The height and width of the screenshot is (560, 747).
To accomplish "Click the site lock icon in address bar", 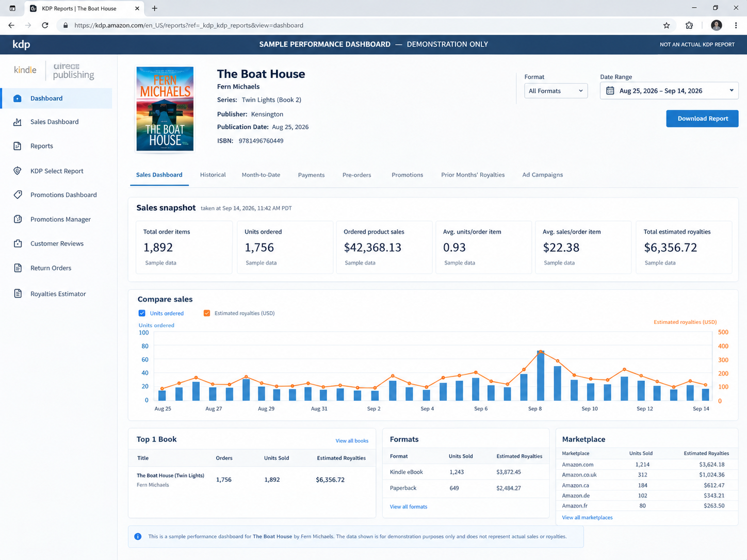I will point(66,25).
